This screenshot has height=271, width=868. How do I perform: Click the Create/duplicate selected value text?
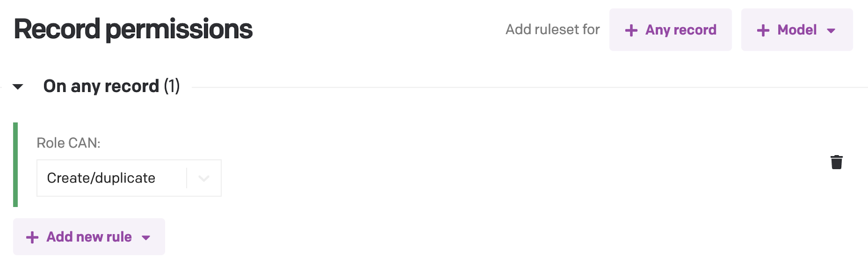(x=101, y=178)
